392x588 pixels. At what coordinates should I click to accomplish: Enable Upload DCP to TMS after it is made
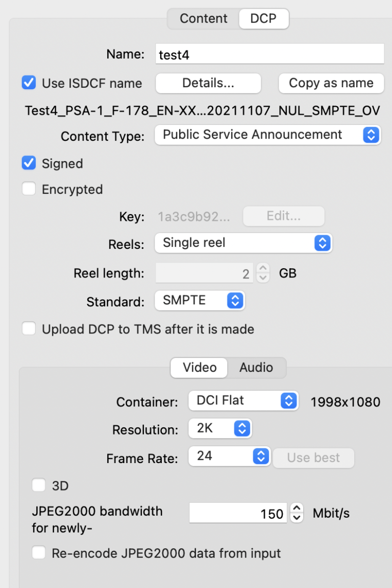29,329
